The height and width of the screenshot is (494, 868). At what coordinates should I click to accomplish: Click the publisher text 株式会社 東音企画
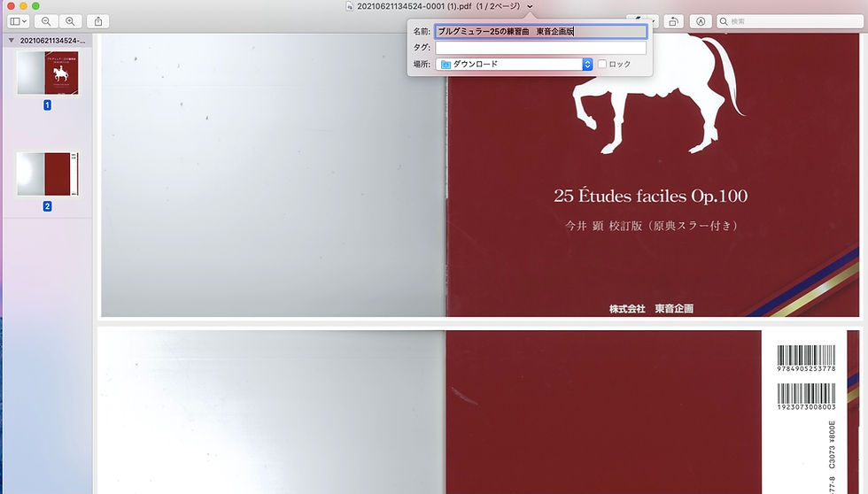pyautogui.click(x=651, y=309)
